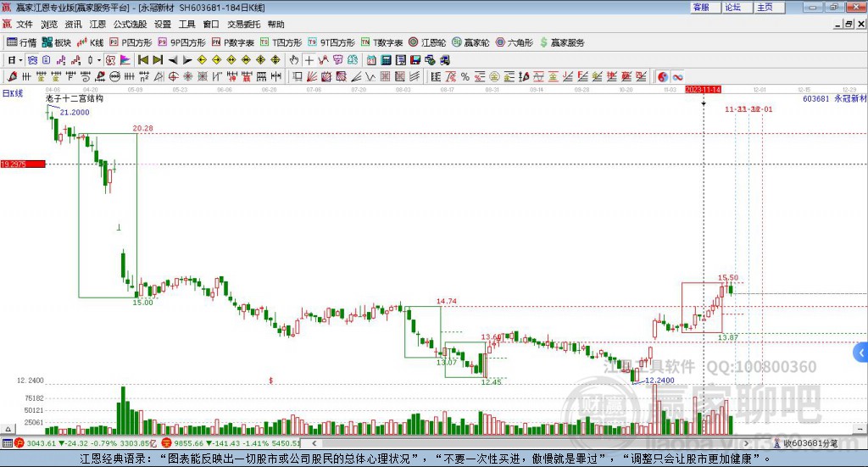This screenshot has height=467, width=868.
Task: Expand the candlestick type dropdown arrow
Action: point(99,60)
